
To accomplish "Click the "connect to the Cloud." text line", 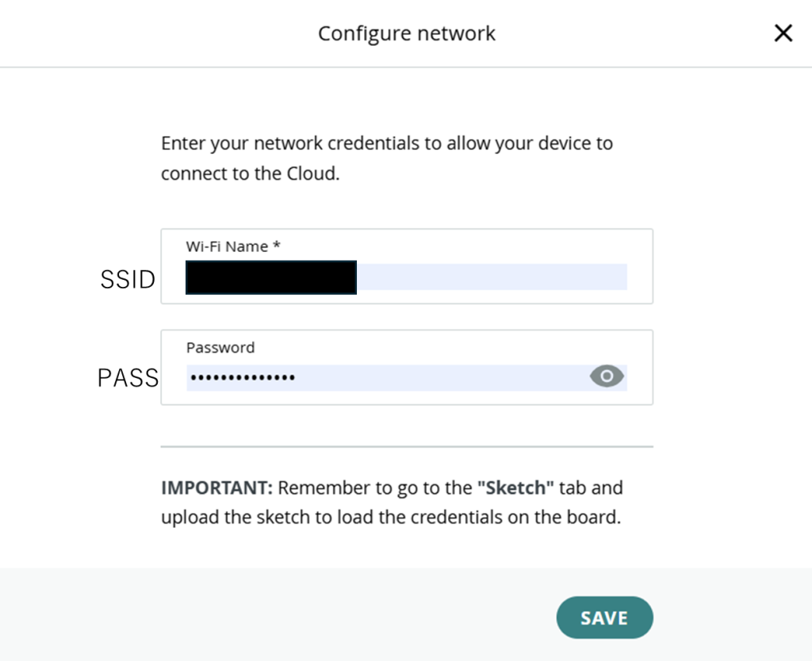I will click(251, 174).
